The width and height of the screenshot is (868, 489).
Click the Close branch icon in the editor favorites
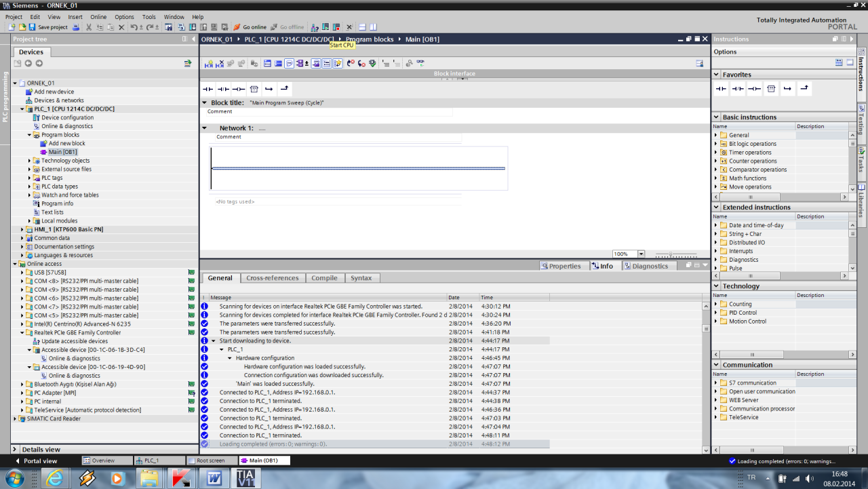click(285, 89)
